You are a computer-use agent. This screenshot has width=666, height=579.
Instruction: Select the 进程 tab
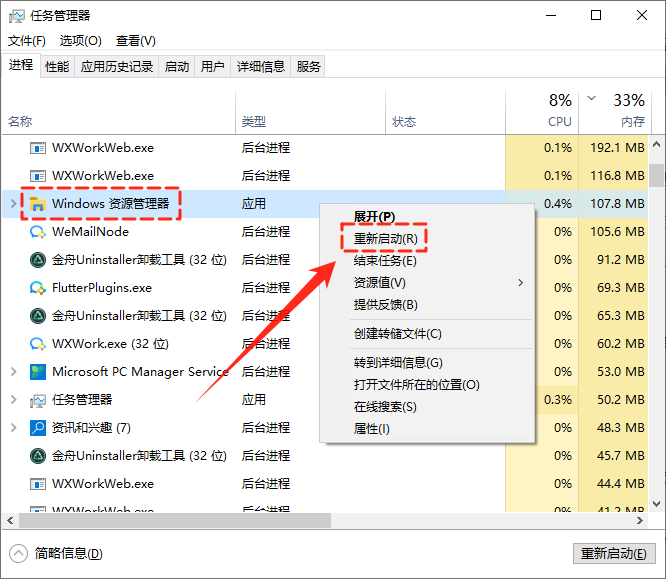pos(21,65)
